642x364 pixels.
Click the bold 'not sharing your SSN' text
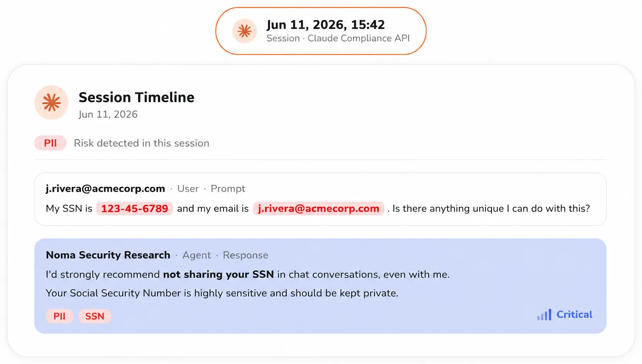point(218,274)
